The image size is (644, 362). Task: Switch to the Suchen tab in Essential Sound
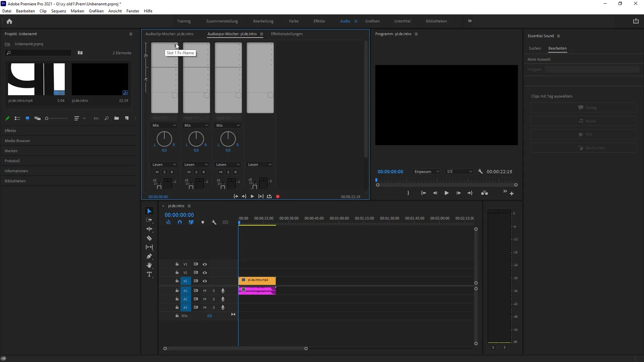(x=535, y=48)
